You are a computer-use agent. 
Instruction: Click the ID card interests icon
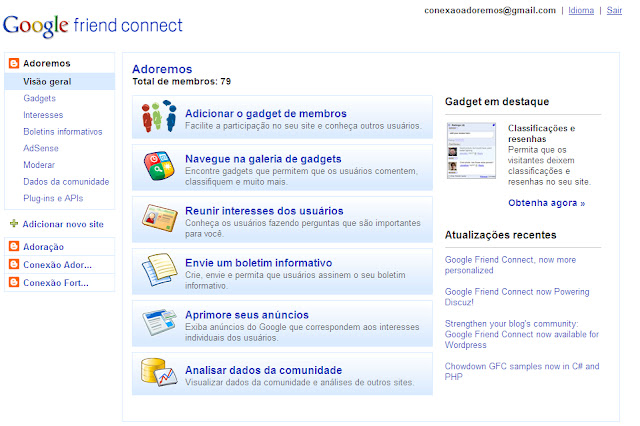coord(160,218)
